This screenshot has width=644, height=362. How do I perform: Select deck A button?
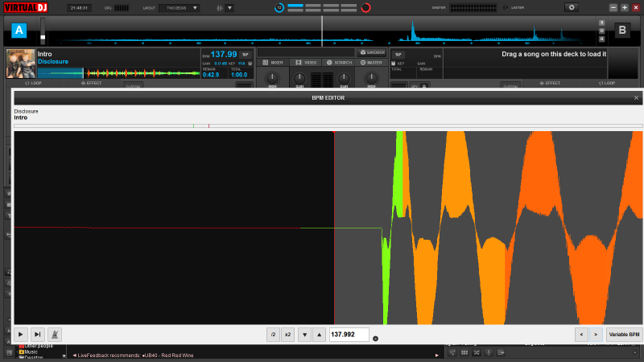pyautogui.click(x=19, y=31)
